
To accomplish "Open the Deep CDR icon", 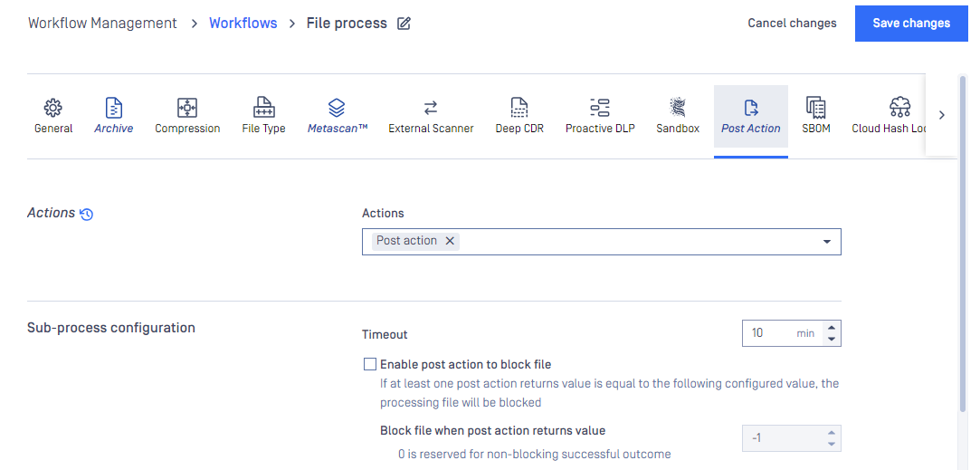I will (519, 108).
